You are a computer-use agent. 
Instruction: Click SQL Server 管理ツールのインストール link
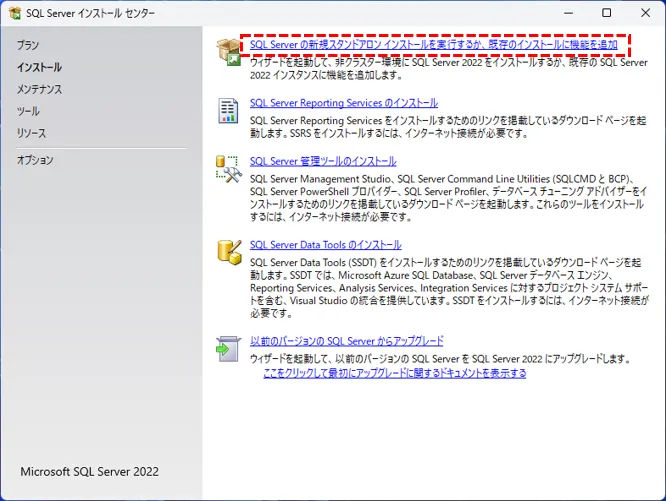pyautogui.click(x=322, y=161)
